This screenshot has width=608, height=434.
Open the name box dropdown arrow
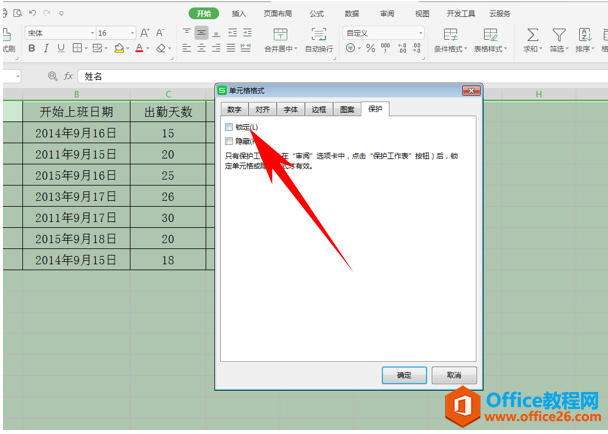pos(17,76)
